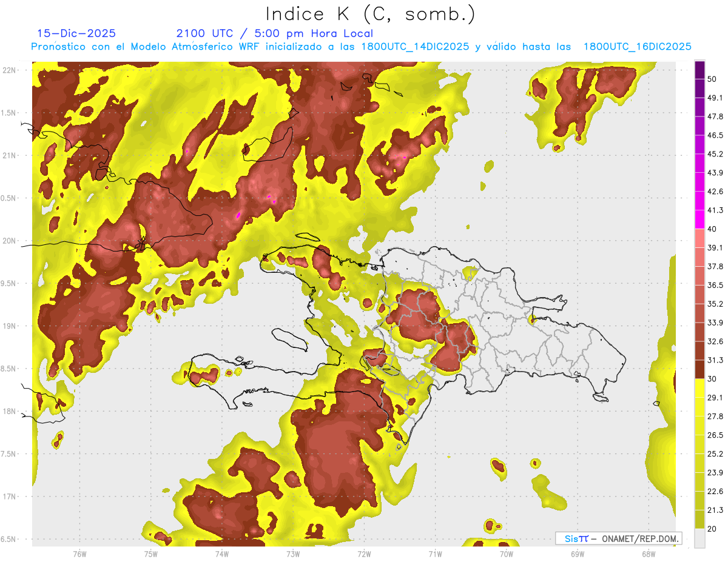Click the colorbar value '50'
The width and height of the screenshot is (728, 562).
coord(712,79)
